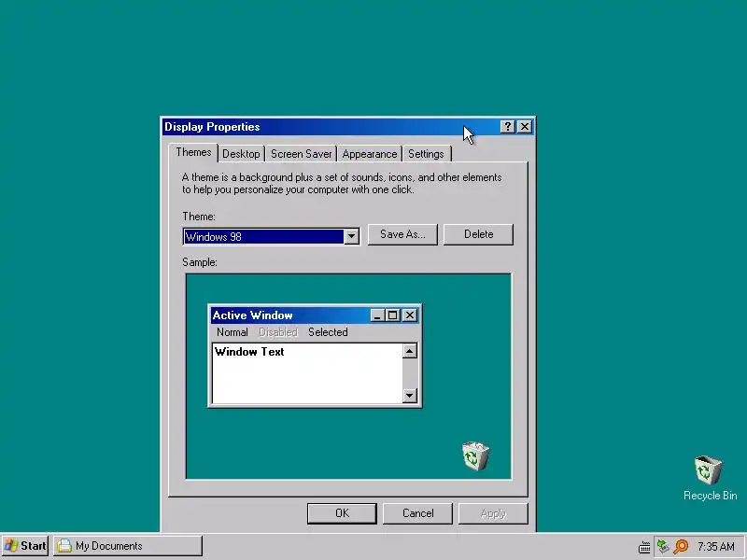Click the Disabled menu item in sample window
747x560 pixels.
tap(278, 332)
